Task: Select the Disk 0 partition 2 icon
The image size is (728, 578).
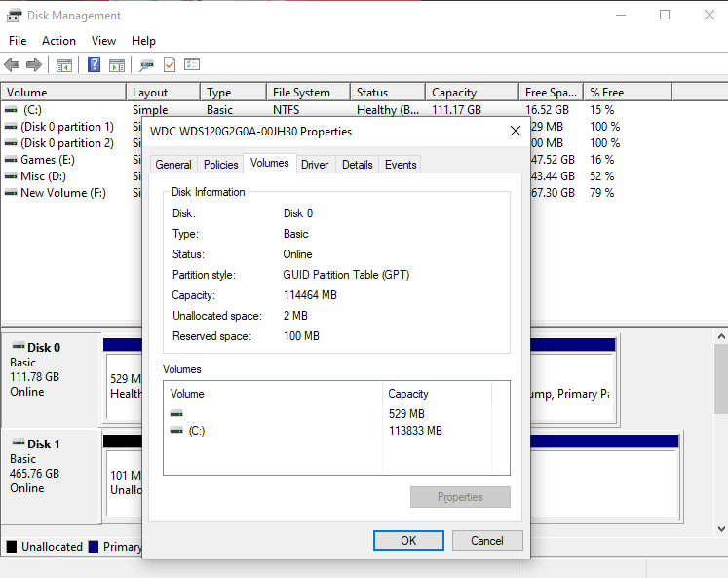Action: point(11,143)
